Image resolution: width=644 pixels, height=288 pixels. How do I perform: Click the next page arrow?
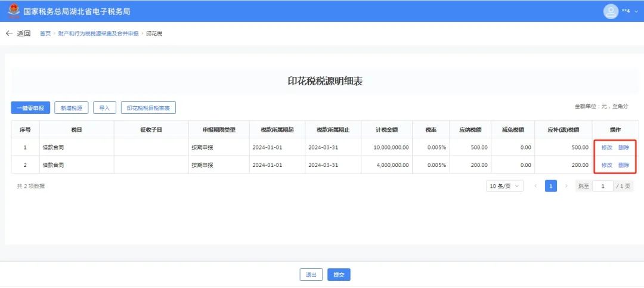(x=566, y=187)
